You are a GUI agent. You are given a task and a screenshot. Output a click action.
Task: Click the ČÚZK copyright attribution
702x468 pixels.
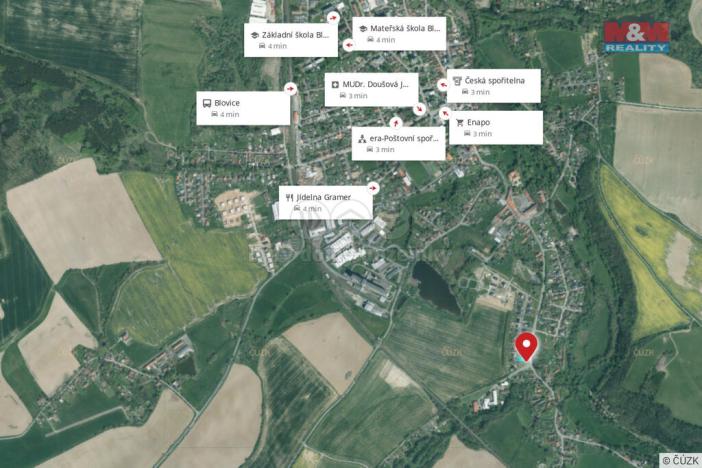coord(681,460)
